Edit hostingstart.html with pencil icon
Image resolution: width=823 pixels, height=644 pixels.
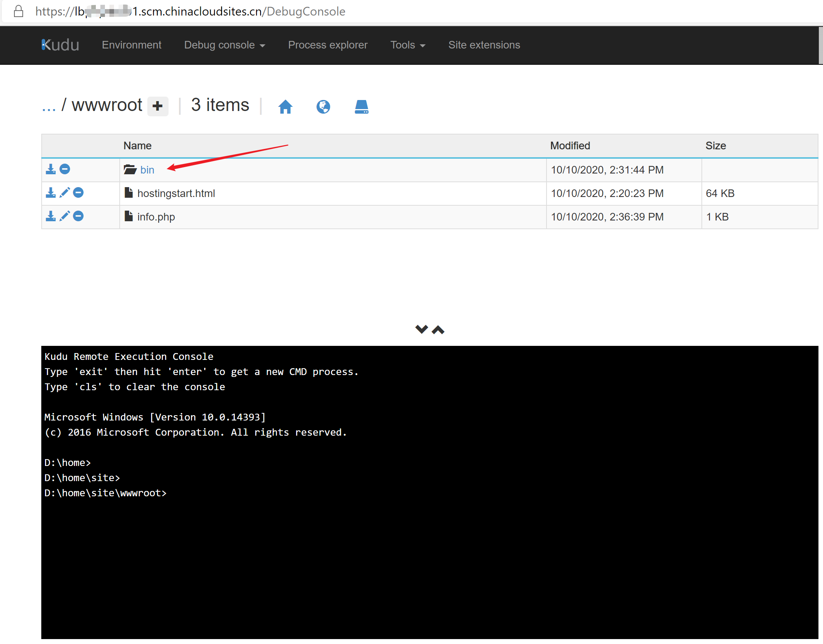(x=65, y=192)
